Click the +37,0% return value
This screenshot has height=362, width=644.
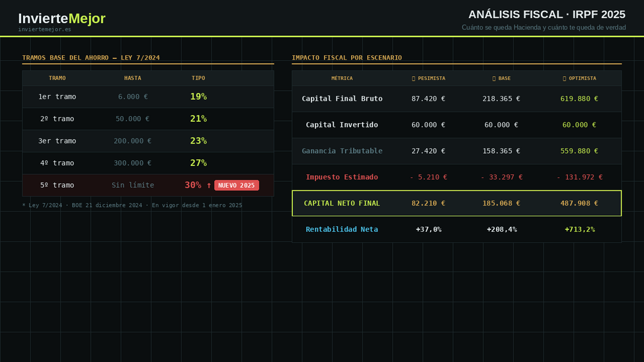429,229
